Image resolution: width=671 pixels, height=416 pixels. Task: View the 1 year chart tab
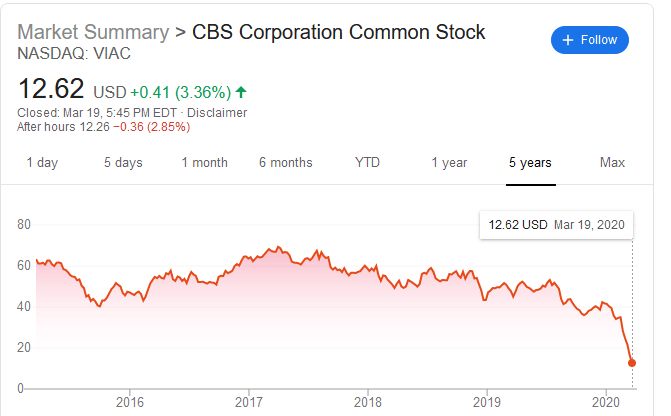click(x=449, y=162)
